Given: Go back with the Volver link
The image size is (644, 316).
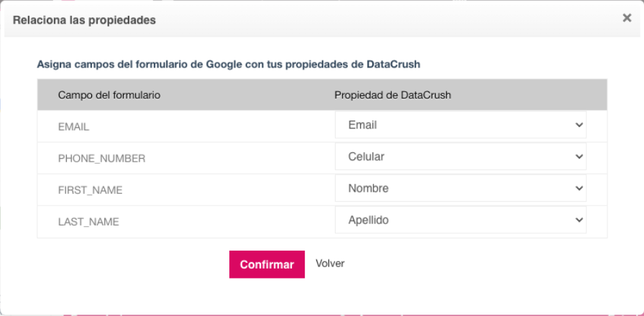Looking at the screenshot, I should tap(330, 264).
